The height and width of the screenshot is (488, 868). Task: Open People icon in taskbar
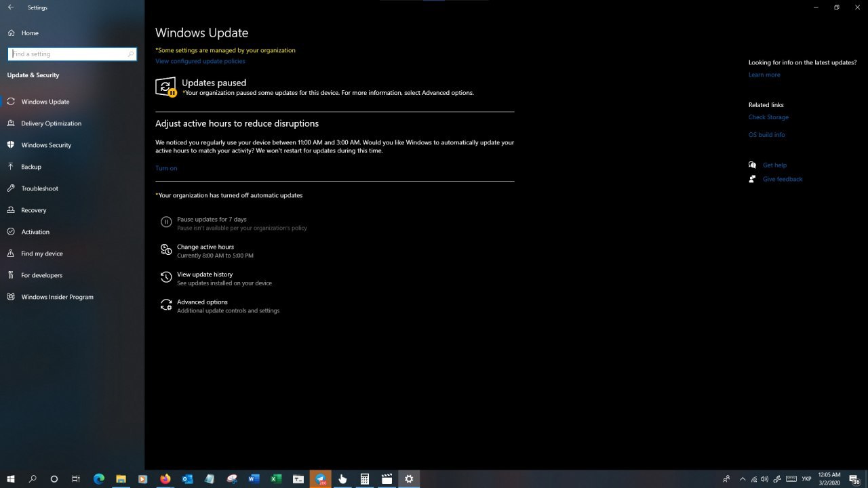(x=726, y=479)
